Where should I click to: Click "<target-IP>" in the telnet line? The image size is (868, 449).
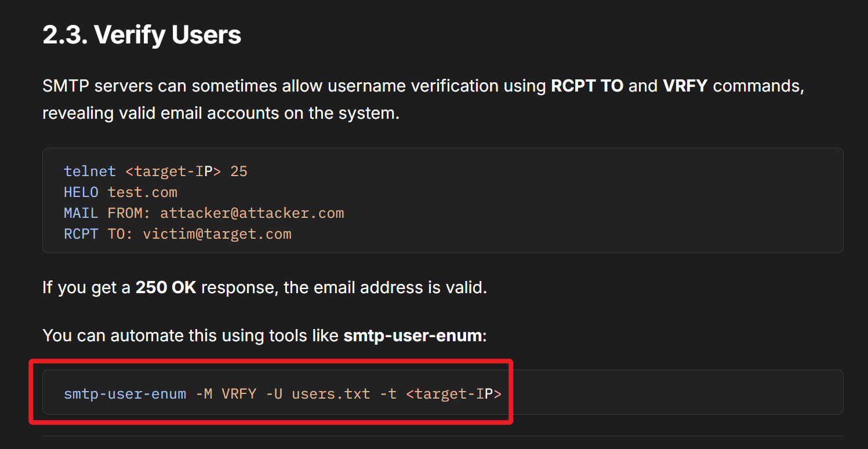pos(173,171)
